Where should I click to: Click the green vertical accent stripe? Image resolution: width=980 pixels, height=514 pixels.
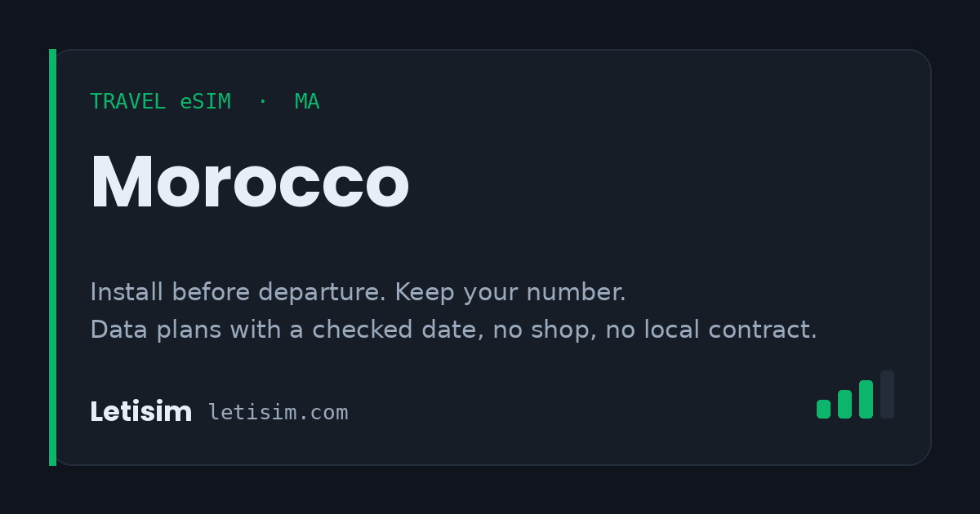pyautogui.click(x=52, y=257)
